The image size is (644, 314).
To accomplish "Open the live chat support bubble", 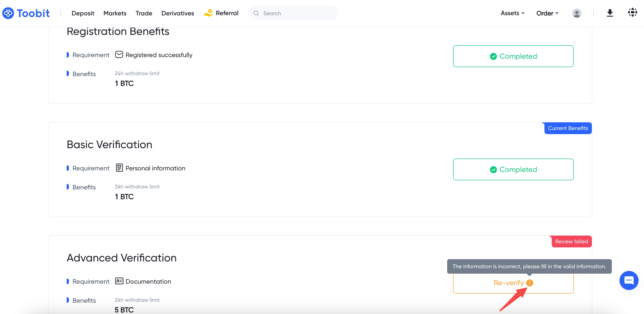I will (x=629, y=280).
